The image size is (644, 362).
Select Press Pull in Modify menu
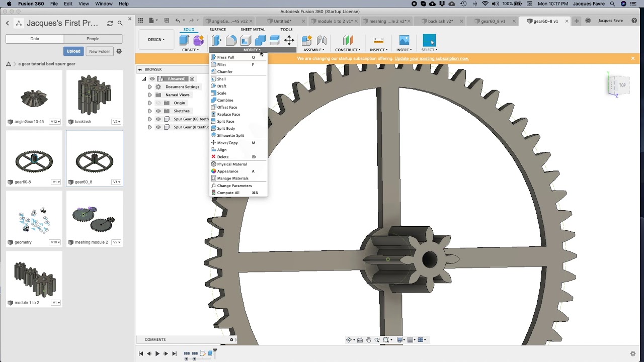tap(238, 57)
